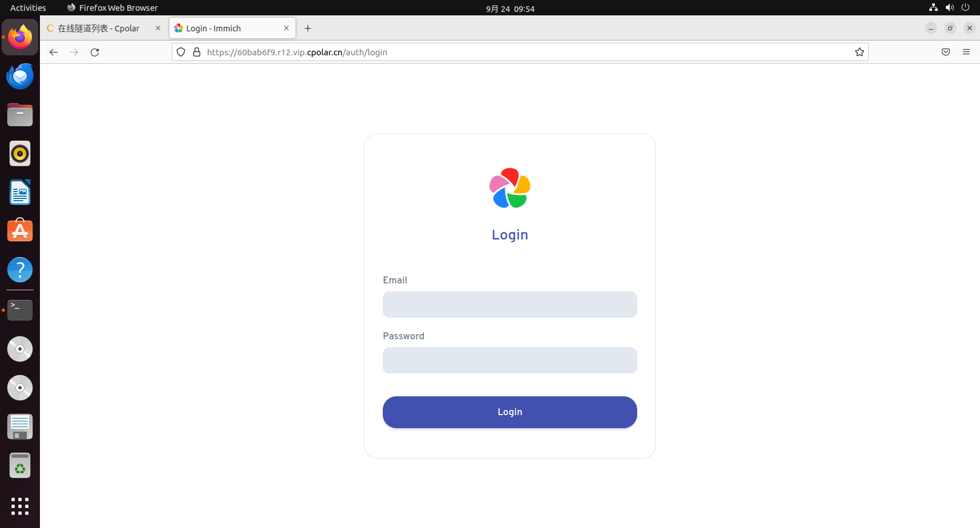Image resolution: width=980 pixels, height=528 pixels.
Task: Go back to the previous page
Action: 54,52
